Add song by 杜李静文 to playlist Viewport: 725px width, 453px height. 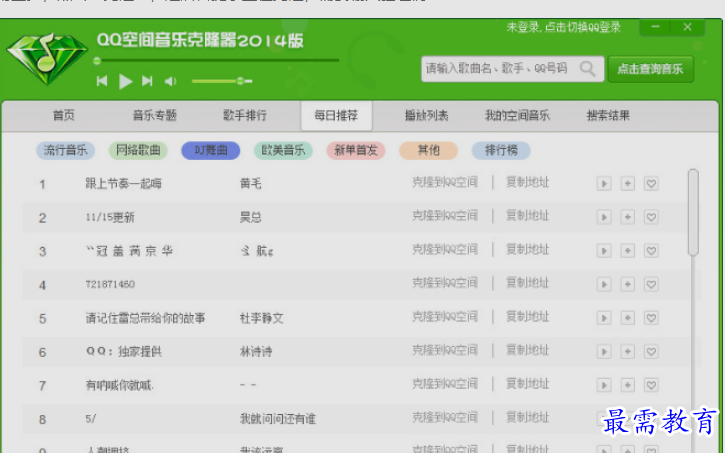tap(627, 318)
